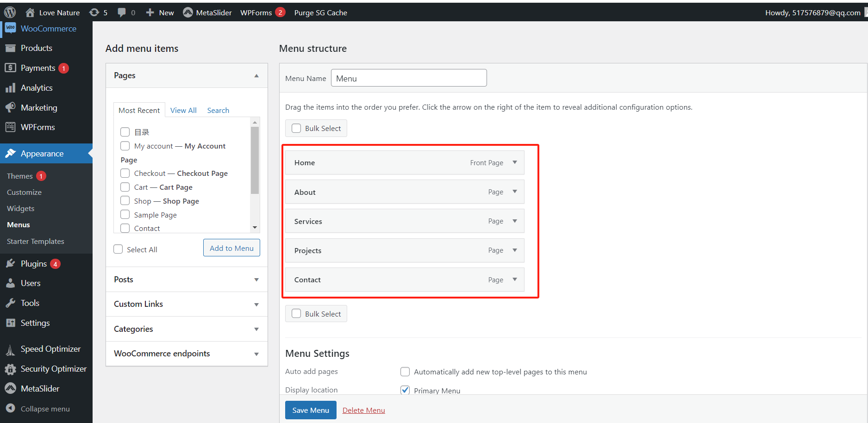Viewport: 868px width, 423px height.
Task: Expand the Services menu item options
Action: pyautogui.click(x=515, y=221)
